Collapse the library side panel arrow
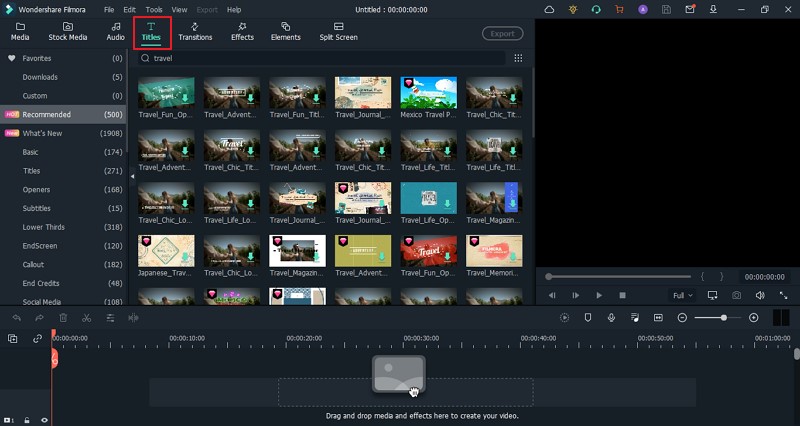Viewport: 800px width, 426px height. [x=133, y=177]
